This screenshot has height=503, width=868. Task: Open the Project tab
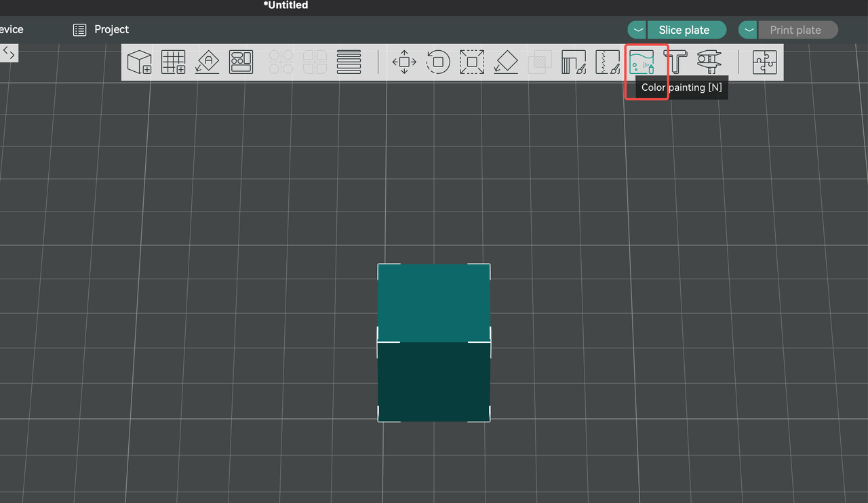pyautogui.click(x=101, y=30)
